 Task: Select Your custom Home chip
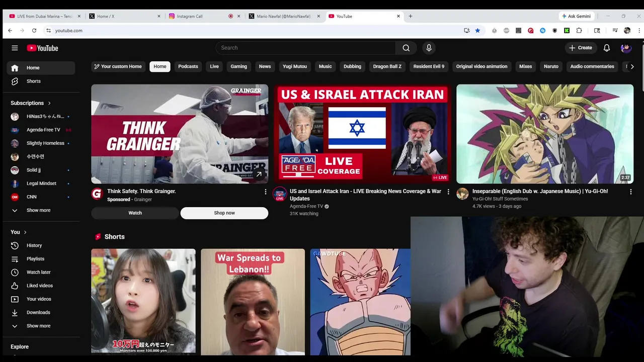tap(118, 66)
